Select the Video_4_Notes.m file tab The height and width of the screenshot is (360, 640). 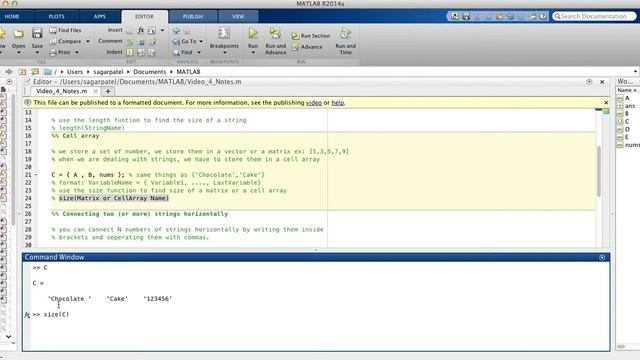[62, 91]
